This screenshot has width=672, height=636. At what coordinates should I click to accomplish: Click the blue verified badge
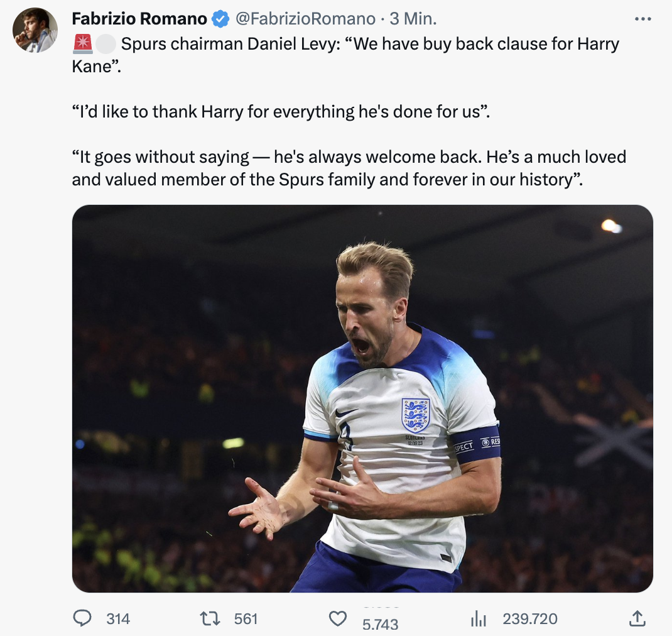(220, 19)
